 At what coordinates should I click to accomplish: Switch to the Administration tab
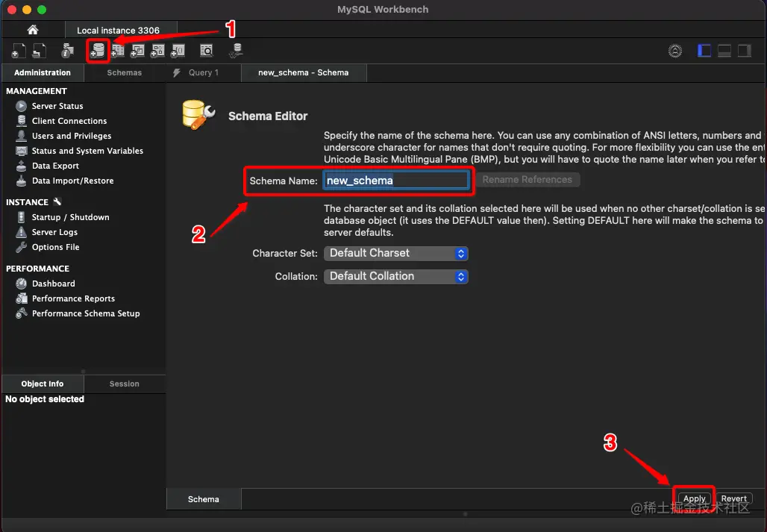pos(43,72)
